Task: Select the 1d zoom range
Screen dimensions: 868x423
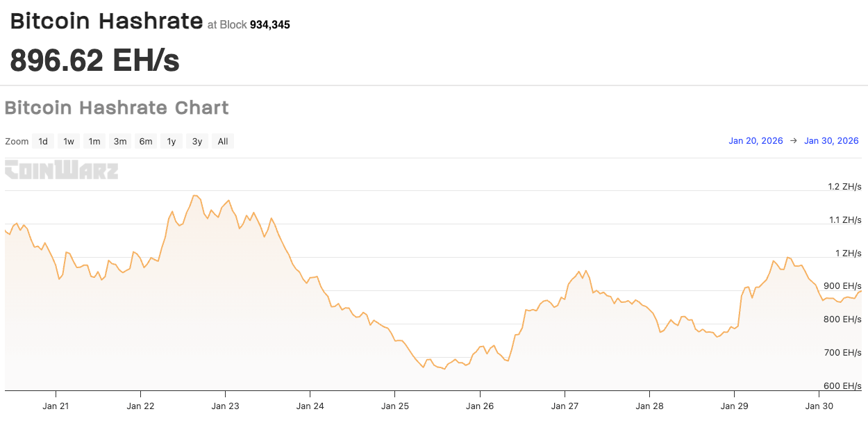Action: coord(43,140)
